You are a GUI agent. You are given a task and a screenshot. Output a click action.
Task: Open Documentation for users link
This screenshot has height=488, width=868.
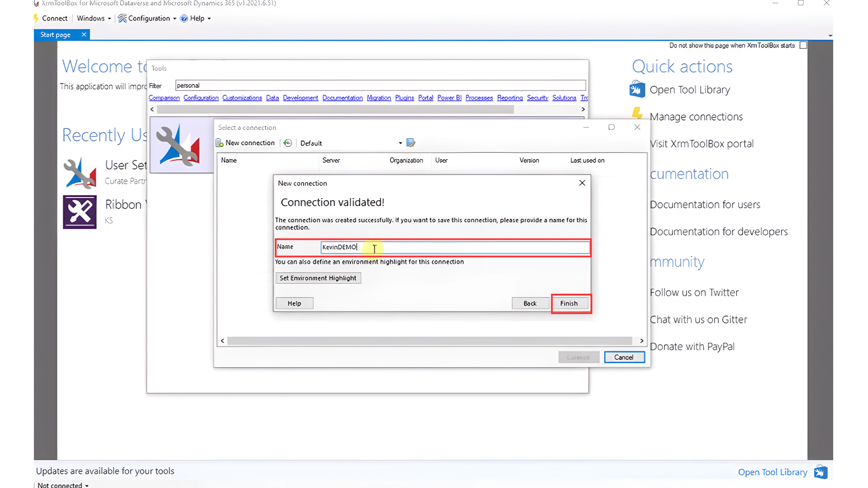pos(705,205)
